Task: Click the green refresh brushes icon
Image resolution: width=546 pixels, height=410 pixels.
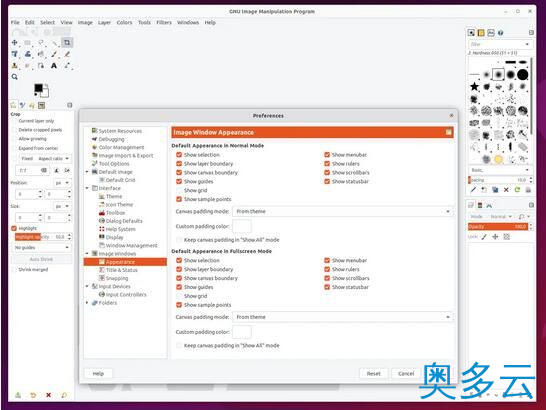Action: [517, 190]
